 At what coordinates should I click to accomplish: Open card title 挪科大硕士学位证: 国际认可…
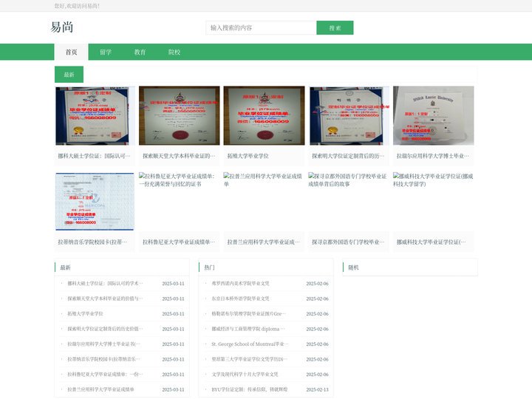click(x=94, y=156)
